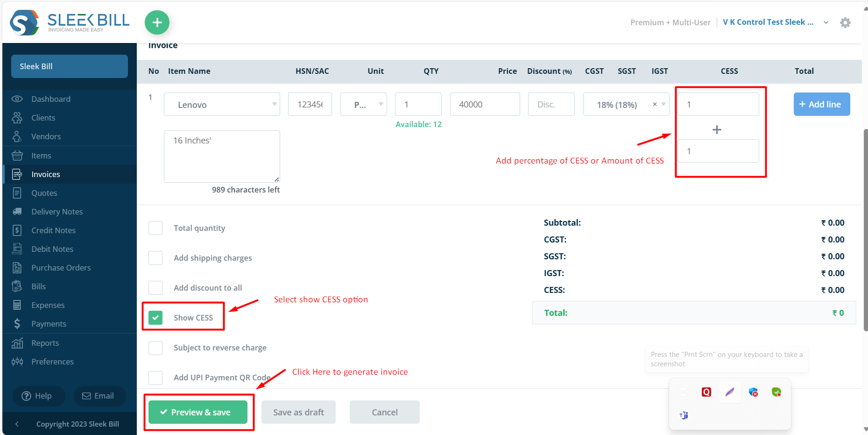Image resolution: width=868 pixels, height=435 pixels.
Task: Click the lower CESS amount field
Action: pos(718,151)
